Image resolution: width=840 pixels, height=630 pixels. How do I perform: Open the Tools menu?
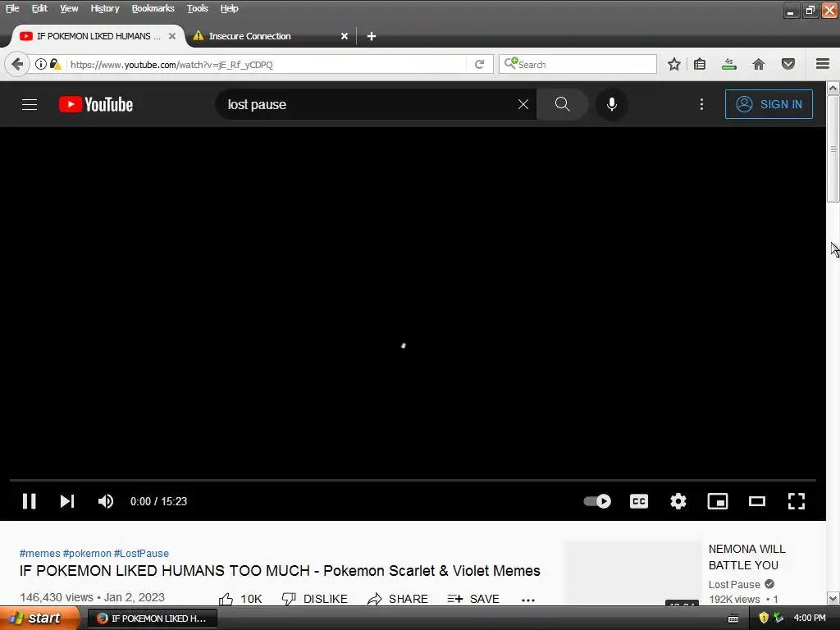tap(197, 8)
